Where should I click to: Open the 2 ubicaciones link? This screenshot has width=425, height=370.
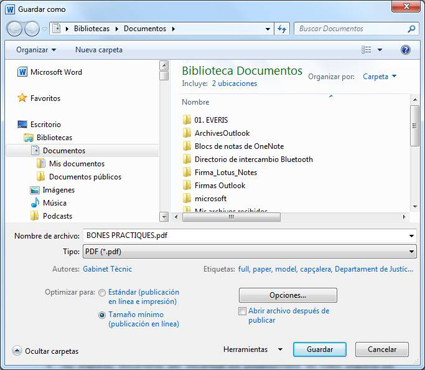click(234, 83)
